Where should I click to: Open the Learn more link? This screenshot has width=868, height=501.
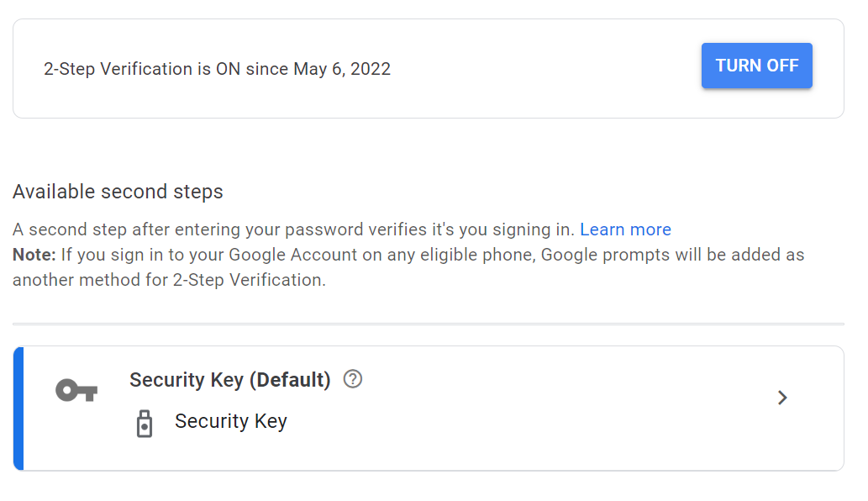(625, 229)
